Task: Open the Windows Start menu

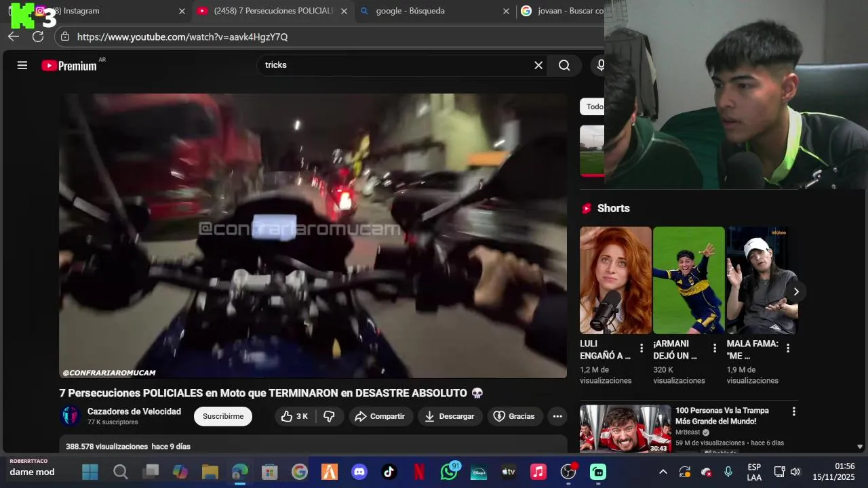Action: point(90,472)
